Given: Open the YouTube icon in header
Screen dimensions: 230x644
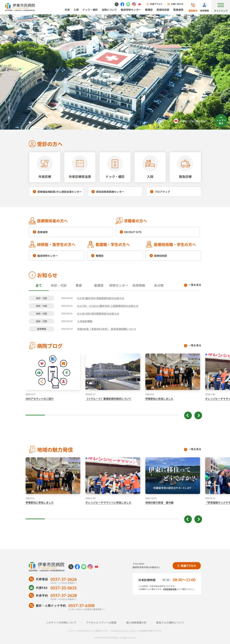Looking at the screenshot, I should 140,4.
